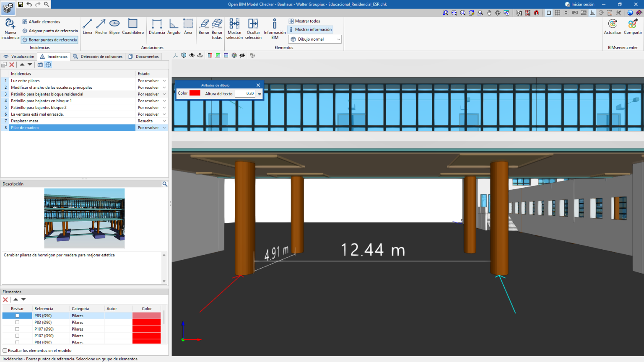Click the camera snapshot icon above incidencias list
The height and width of the screenshot is (362, 644).
coord(40,65)
